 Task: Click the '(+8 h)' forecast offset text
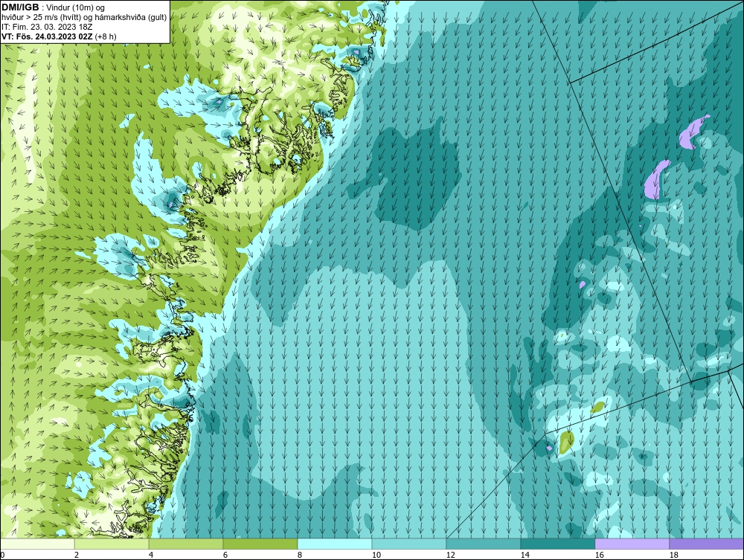(x=106, y=36)
